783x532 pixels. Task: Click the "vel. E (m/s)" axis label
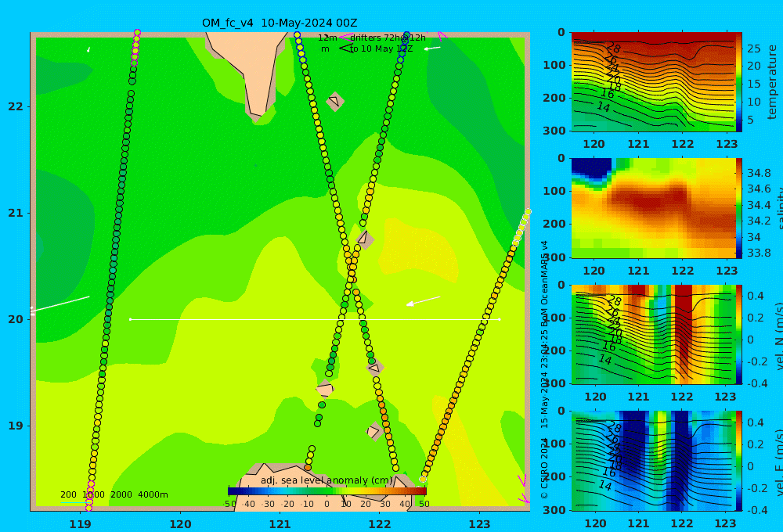pyautogui.click(x=778, y=462)
